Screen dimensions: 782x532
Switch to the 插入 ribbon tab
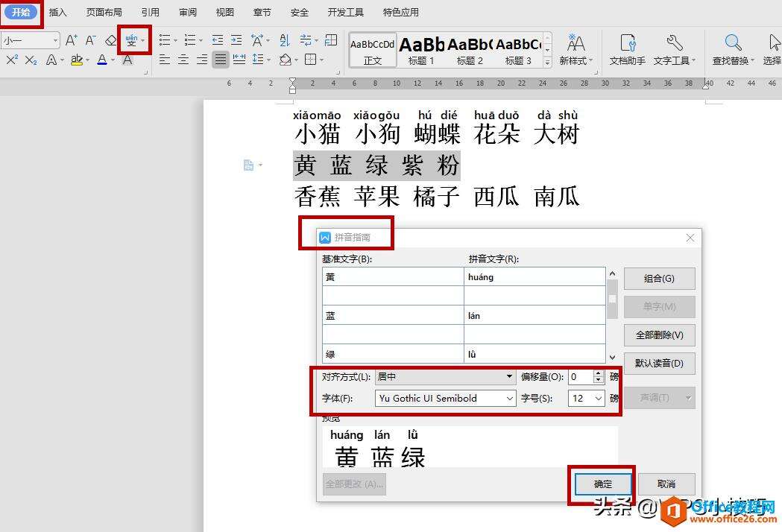(x=57, y=12)
